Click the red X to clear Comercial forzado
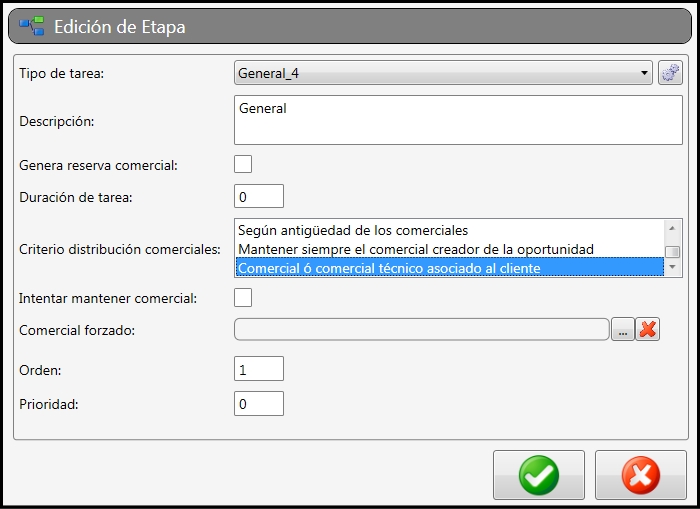 click(647, 330)
